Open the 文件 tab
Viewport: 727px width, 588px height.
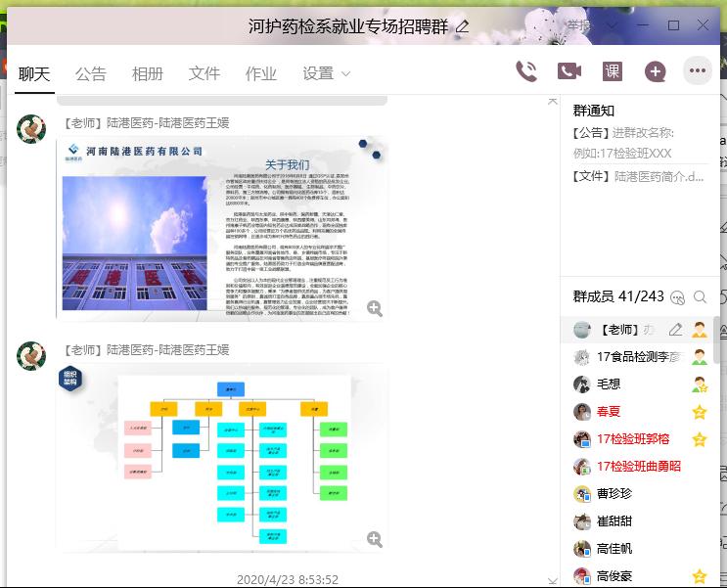(x=204, y=73)
